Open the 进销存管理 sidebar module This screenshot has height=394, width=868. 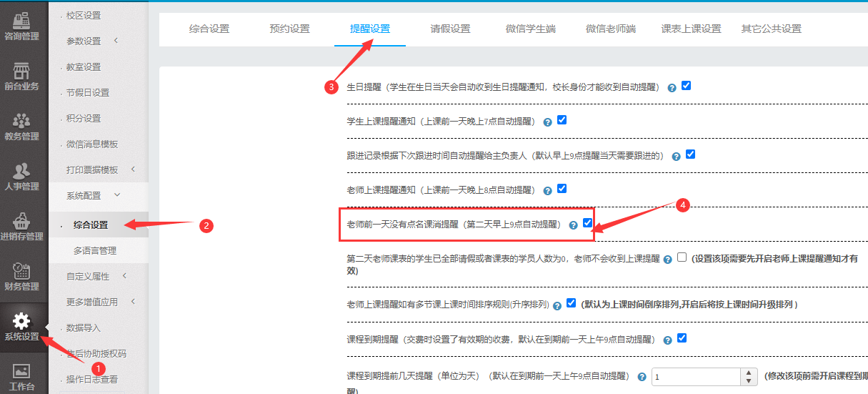[21, 227]
